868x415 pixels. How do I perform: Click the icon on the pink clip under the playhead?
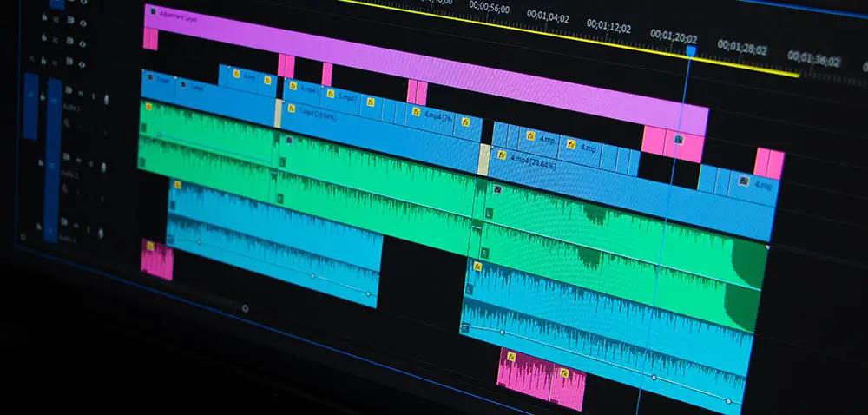pos(679,140)
